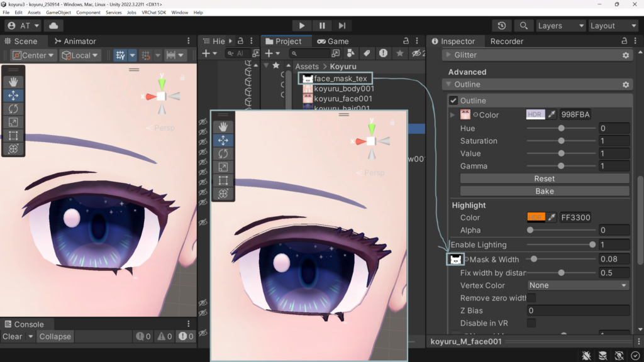Click the Mask & Width texture thumbnail
644x362 pixels.
455,260
